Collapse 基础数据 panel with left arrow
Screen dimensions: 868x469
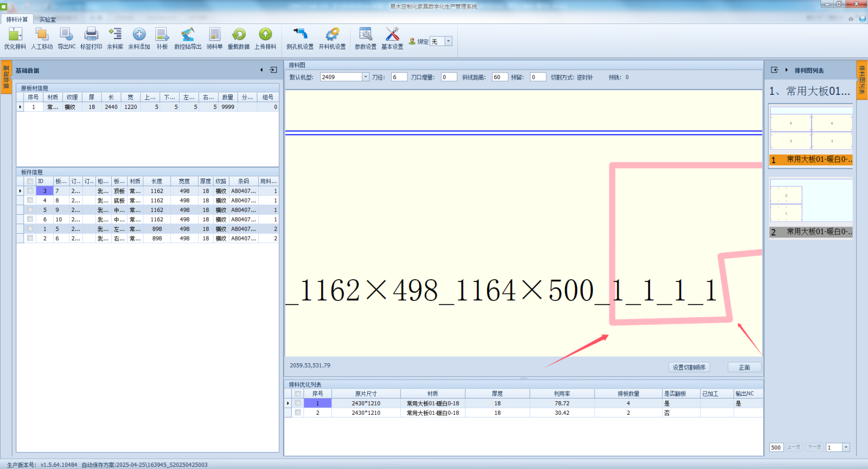(x=261, y=70)
